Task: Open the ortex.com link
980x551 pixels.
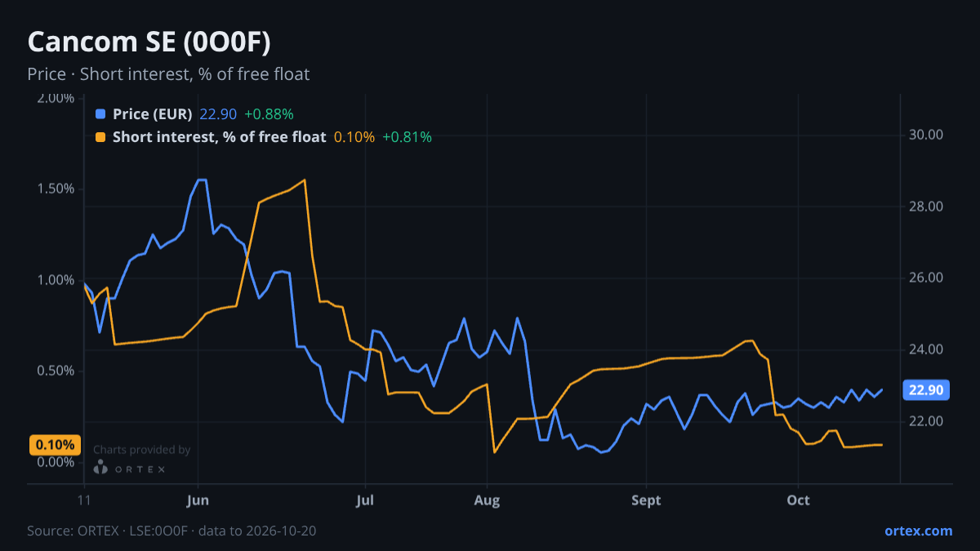Action: click(918, 531)
